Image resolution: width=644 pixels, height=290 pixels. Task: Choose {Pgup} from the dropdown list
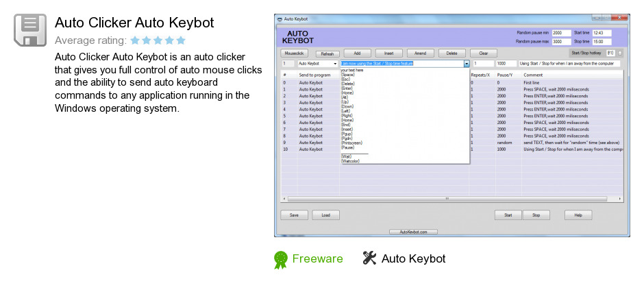tap(347, 134)
